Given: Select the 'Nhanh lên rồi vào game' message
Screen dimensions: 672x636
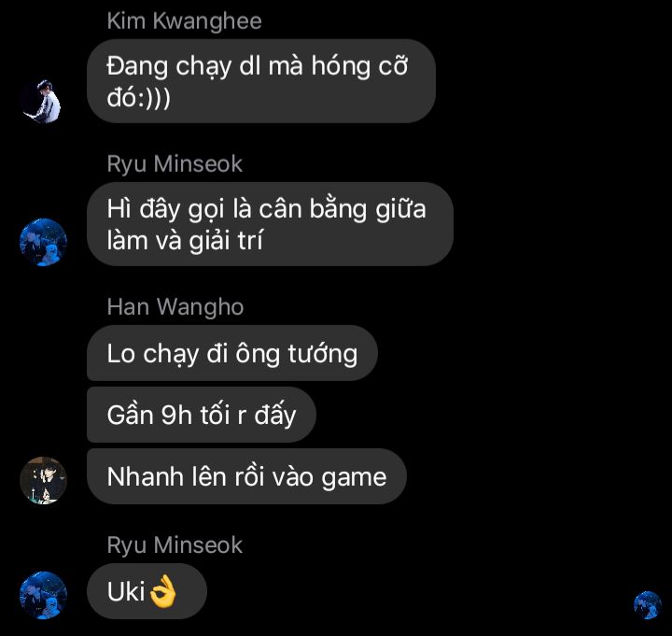Looking at the screenshot, I should coord(246,476).
